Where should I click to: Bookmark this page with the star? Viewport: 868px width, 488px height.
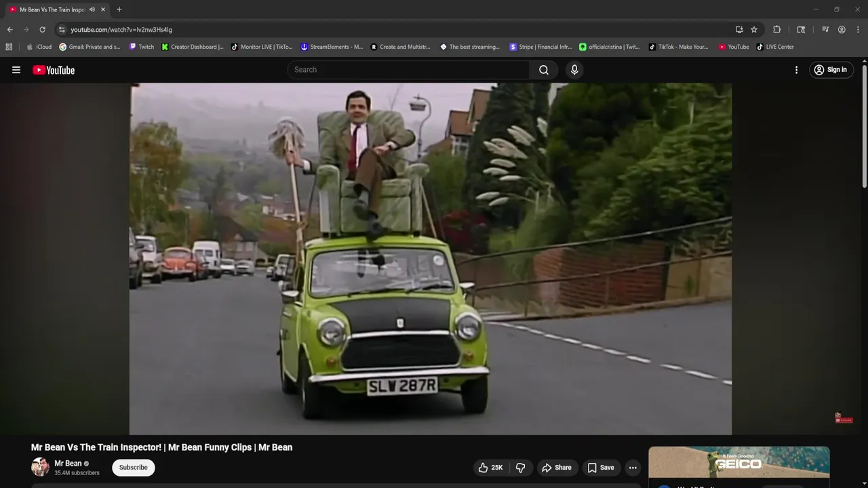click(x=754, y=30)
